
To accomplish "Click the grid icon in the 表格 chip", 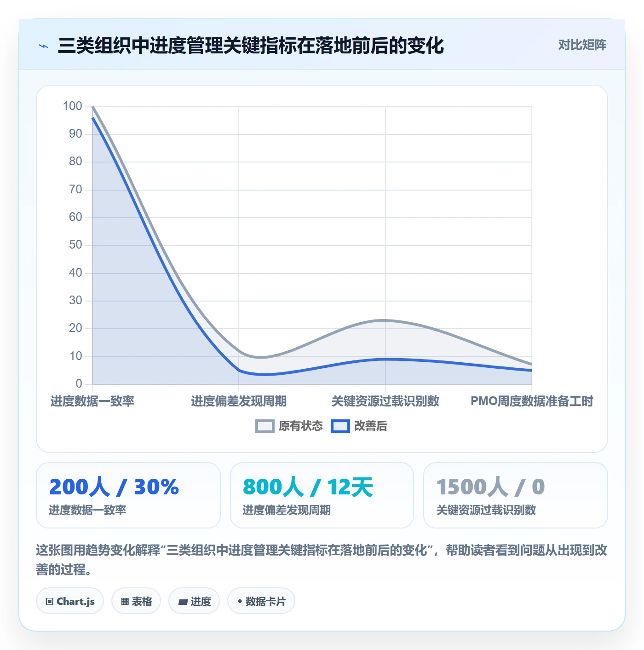I will (x=125, y=602).
